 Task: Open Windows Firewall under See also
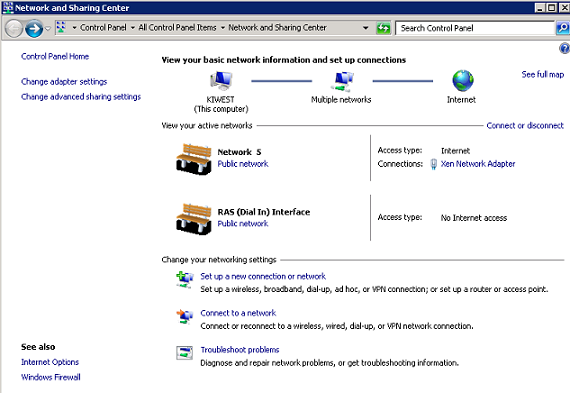pos(51,377)
